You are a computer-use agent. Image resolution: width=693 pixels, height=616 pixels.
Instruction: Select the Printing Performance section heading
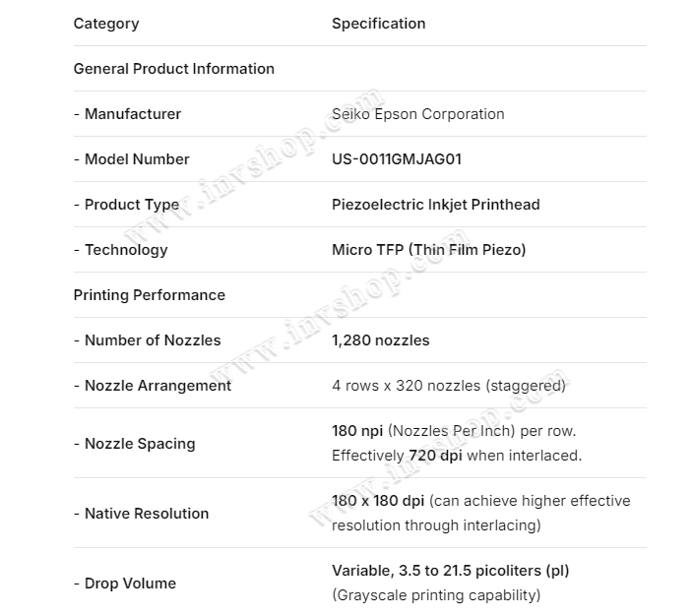point(149,295)
